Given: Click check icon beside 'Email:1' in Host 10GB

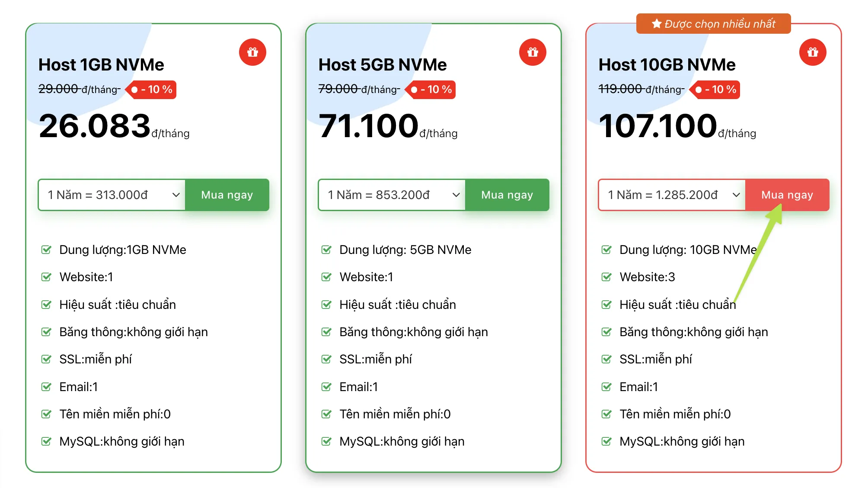Looking at the screenshot, I should click(606, 387).
